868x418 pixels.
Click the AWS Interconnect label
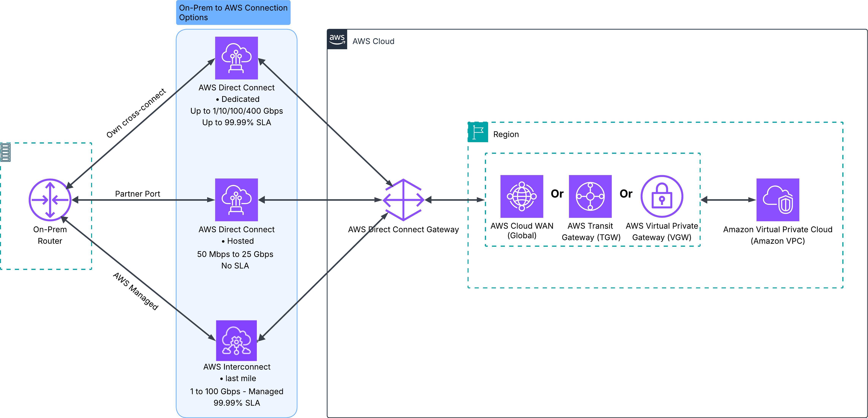tap(236, 367)
